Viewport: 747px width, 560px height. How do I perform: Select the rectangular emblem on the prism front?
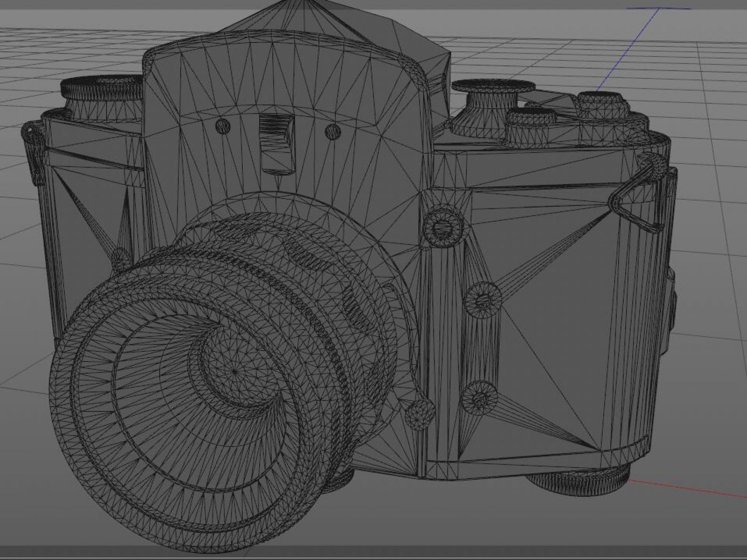(x=277, y=144)
